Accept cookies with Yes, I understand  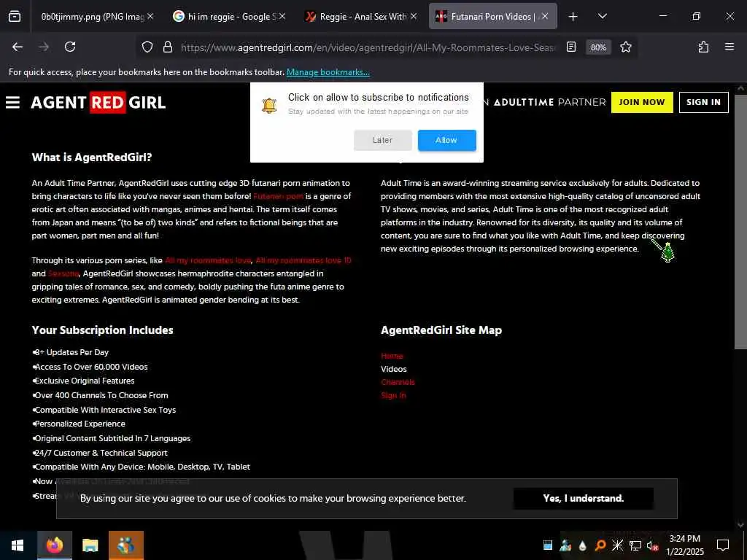point(583,498)
